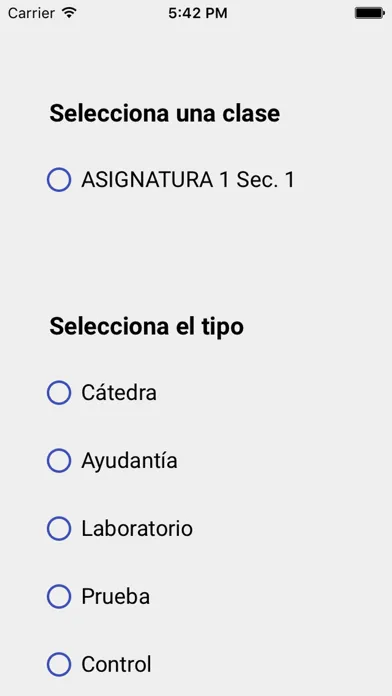The width and height of the screenshot is (392, 696).
Task: Tap the ASIGNATURA 1 Sec. 1 label text
Action: (188, 180)
